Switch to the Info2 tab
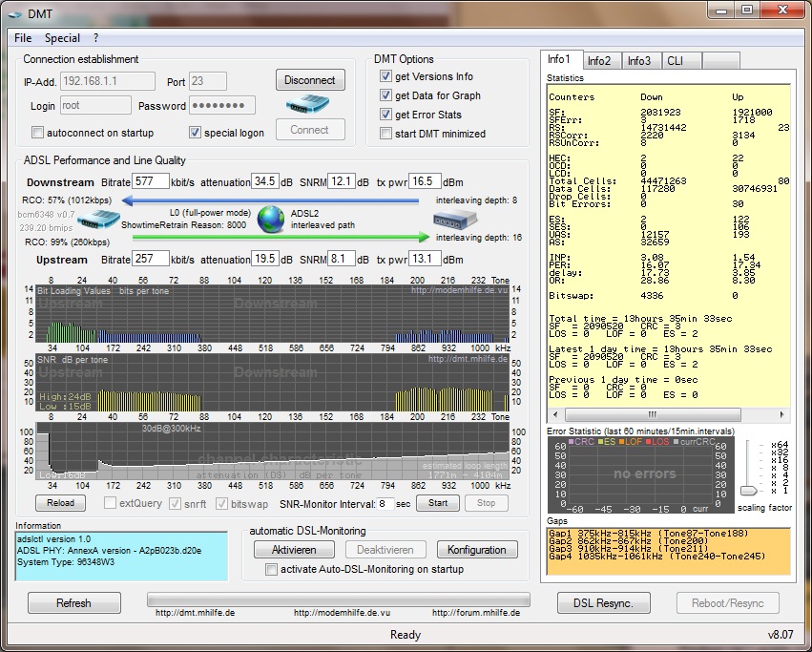Viewport: 812px width, 652px height. pyautogui.click(x=599, y=61)
